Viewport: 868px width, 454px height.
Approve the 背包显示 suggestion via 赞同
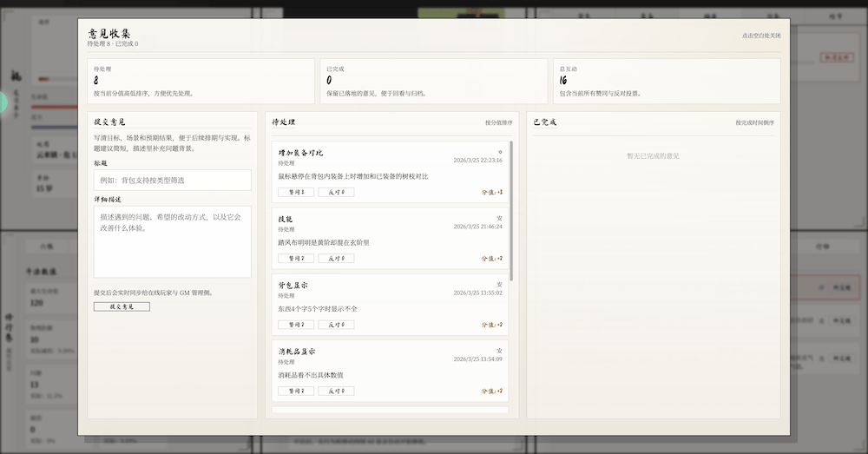(x=296, y=325)
